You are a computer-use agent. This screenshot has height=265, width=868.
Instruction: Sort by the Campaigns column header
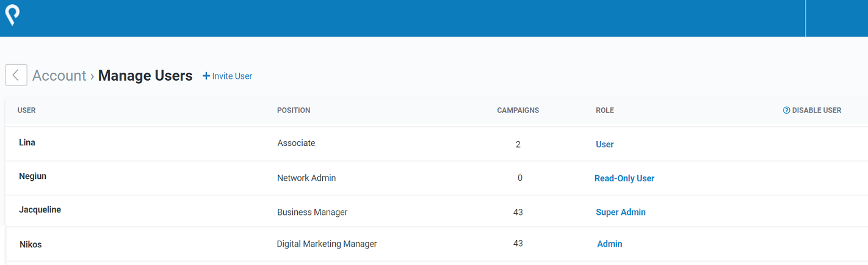(x=518, y=111)
